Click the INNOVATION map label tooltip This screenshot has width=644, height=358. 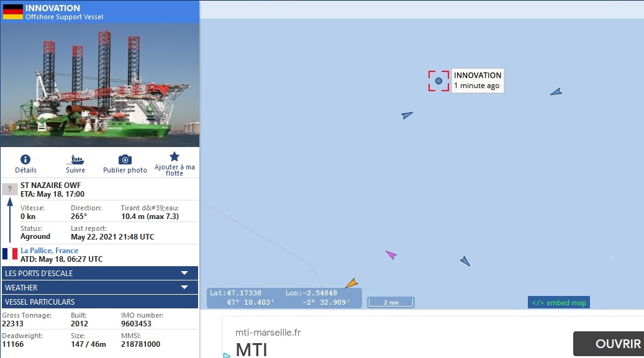coord(478,81)
